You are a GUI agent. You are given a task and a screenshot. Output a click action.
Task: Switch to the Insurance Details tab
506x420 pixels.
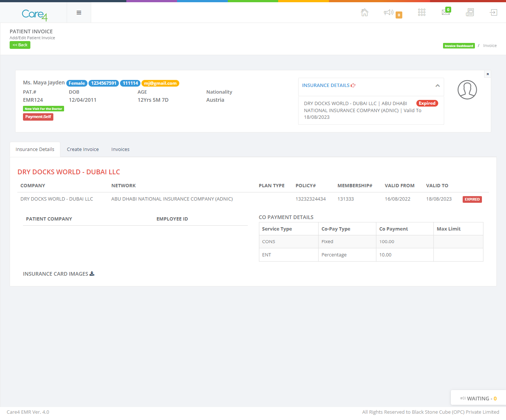pos(35,149)
